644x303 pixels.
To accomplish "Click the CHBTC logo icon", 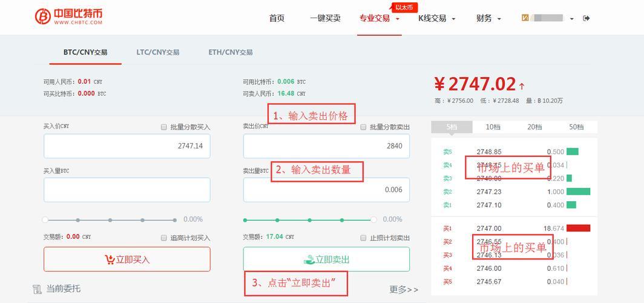I will (x=43, y=16).
